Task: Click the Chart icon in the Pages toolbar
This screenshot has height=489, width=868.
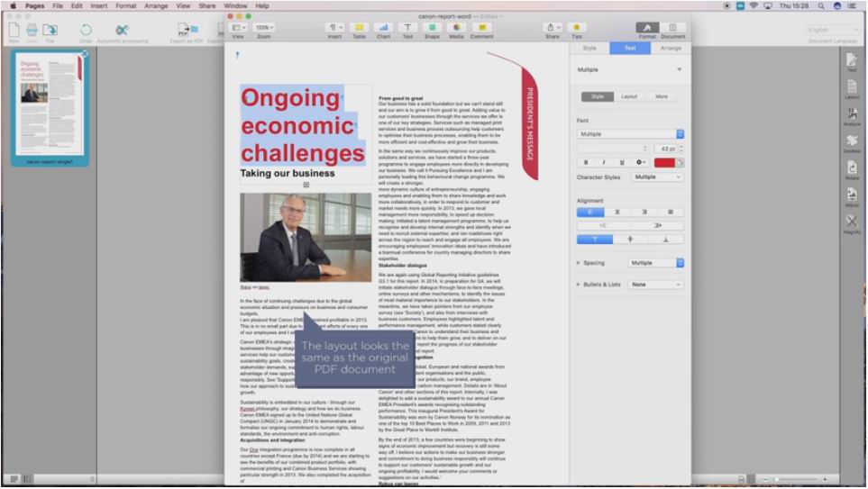Action: point(384,28)
